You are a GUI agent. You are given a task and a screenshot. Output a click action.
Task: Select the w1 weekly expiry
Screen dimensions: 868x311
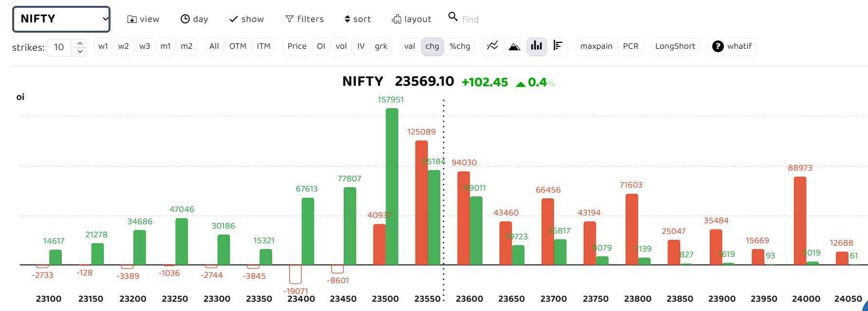coord(103,46)
